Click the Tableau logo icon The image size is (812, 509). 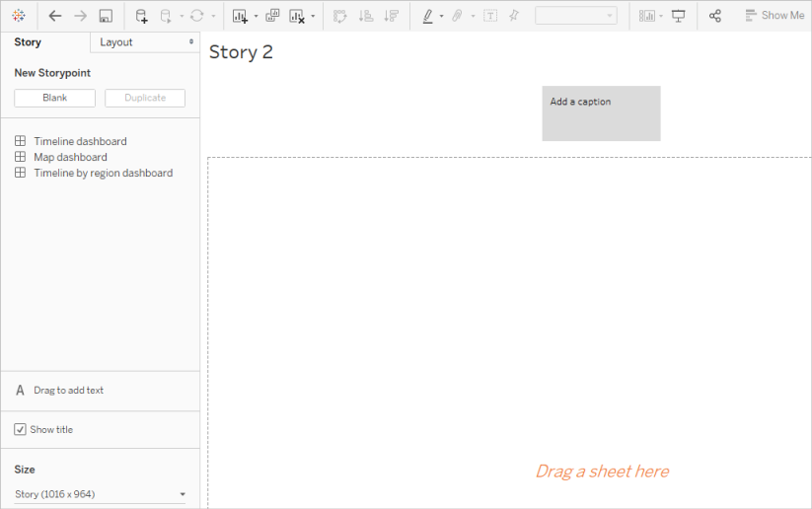[19, 16]
